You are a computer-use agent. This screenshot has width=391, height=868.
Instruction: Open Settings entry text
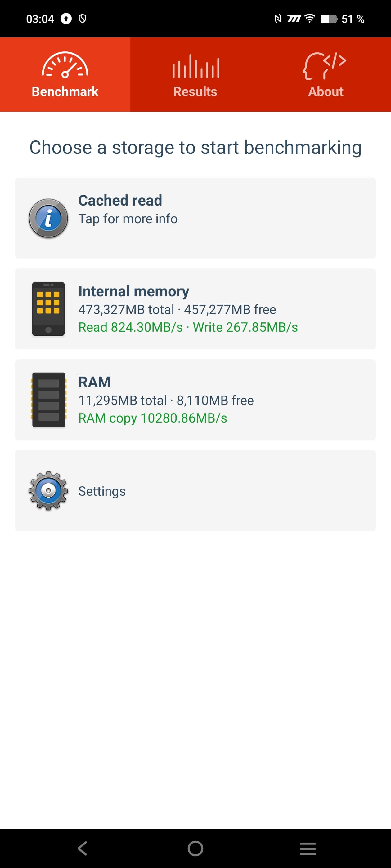[x=102, y=491]
